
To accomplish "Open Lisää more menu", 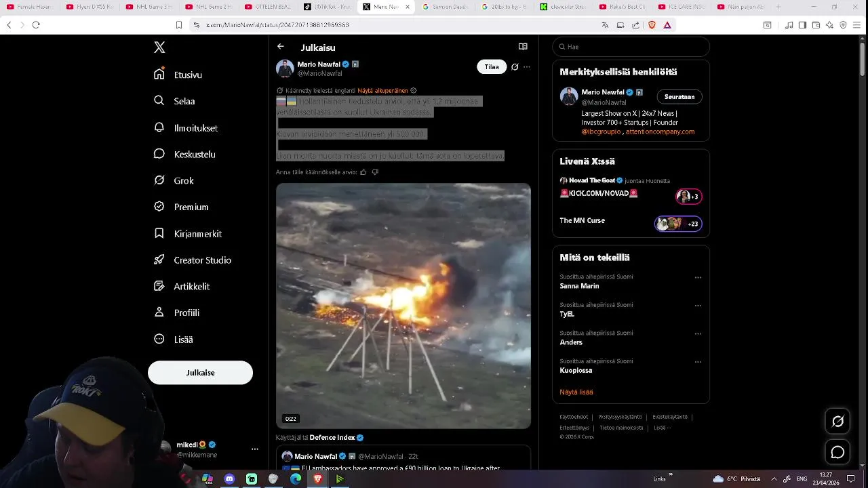I will tap(174, 339).
